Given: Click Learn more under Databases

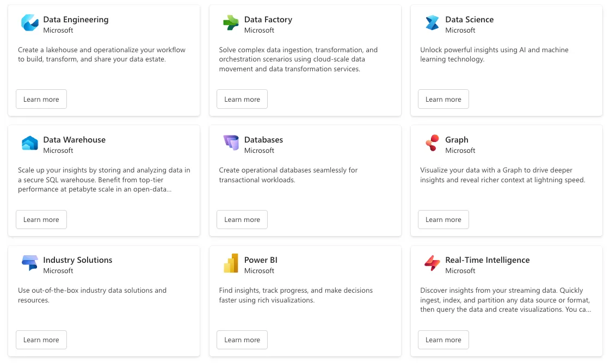Looking at the screenshot, I should tap(242, 219).
